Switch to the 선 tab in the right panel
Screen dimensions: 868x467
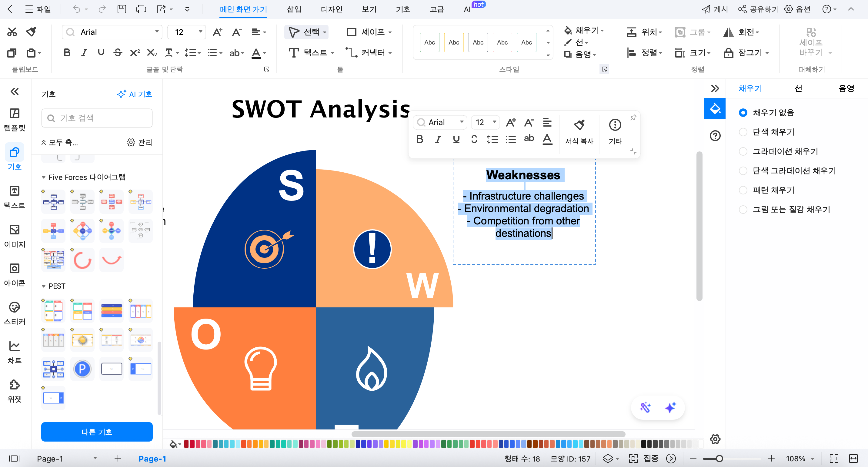click(x=798, y=88)
